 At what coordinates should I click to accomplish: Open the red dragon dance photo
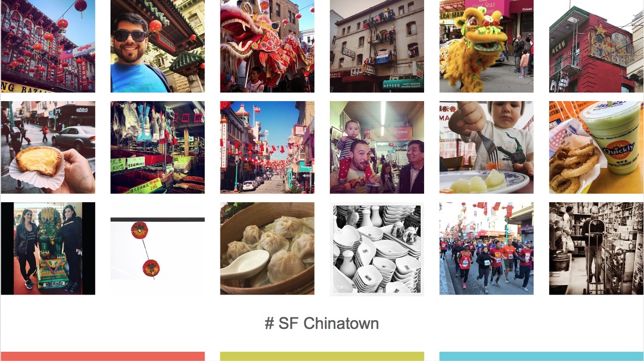[x=267, y=46]
